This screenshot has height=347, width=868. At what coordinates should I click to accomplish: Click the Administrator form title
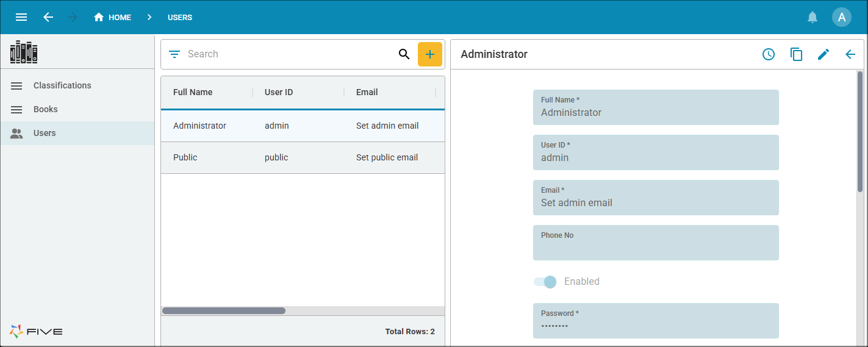coord(494,54)
